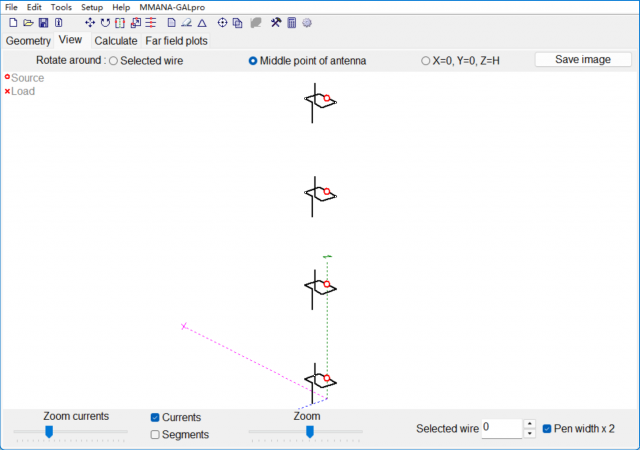Image resolution: width=640 pixels, height=450 pixels.
Task: Click the Save floppy disk icon
Action: (x=43, y=22)
